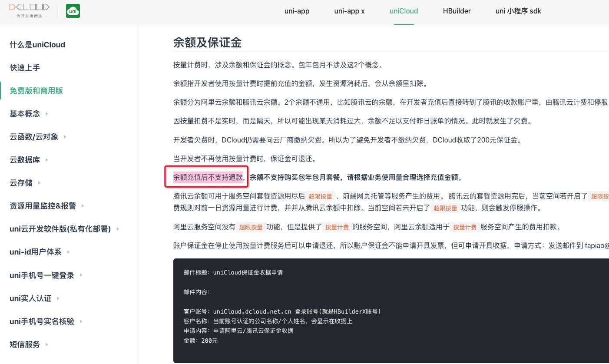Open the 云存储 sidebar section
The height and width of the screenshot is (364, 609).
click(21, 183)
